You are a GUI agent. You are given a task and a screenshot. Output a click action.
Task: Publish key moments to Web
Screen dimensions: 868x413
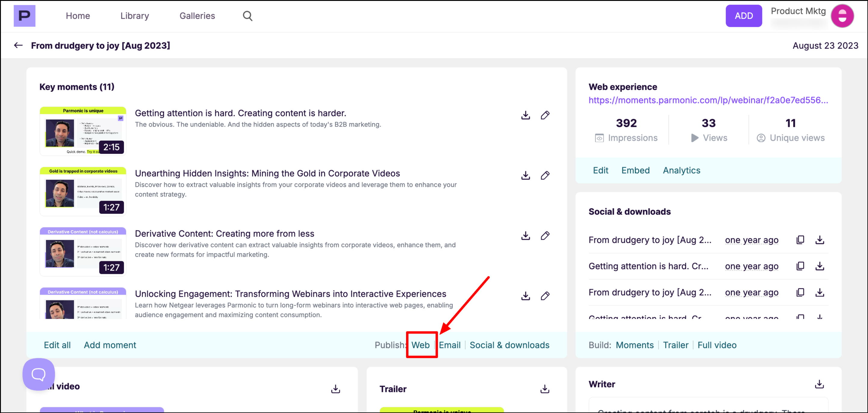pos(420,345)
